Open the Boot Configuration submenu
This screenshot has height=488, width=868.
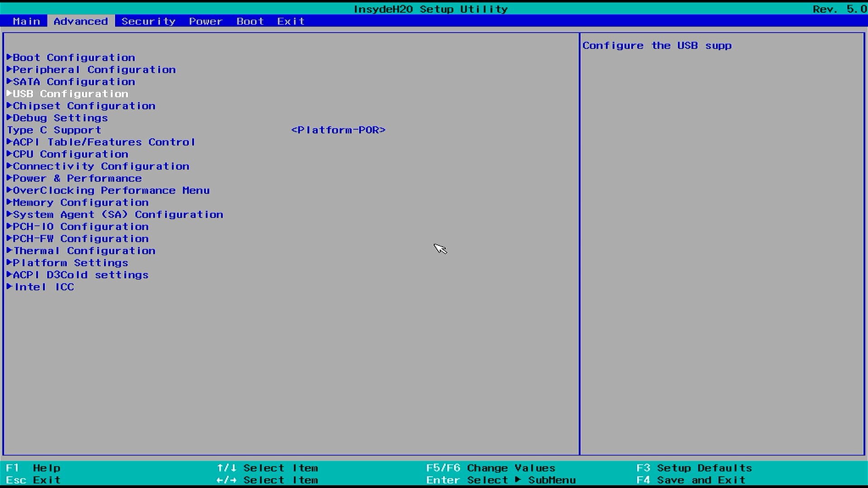point(74,58)
